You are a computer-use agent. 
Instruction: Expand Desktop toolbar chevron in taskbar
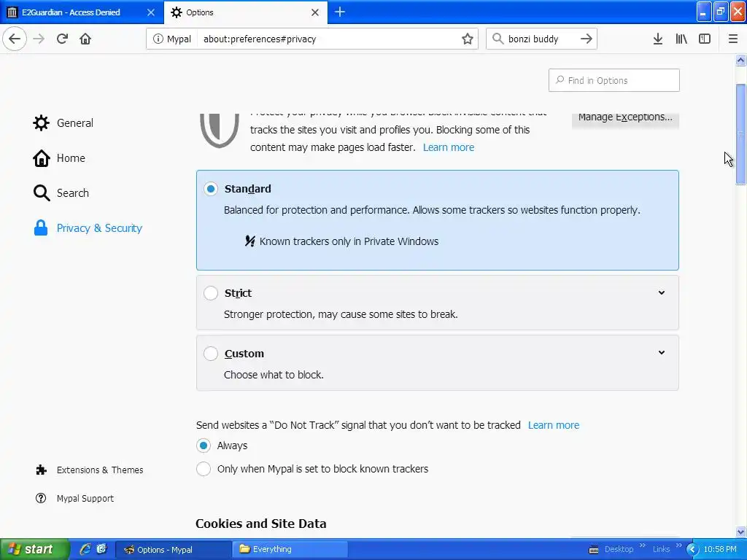coord(642,545)
